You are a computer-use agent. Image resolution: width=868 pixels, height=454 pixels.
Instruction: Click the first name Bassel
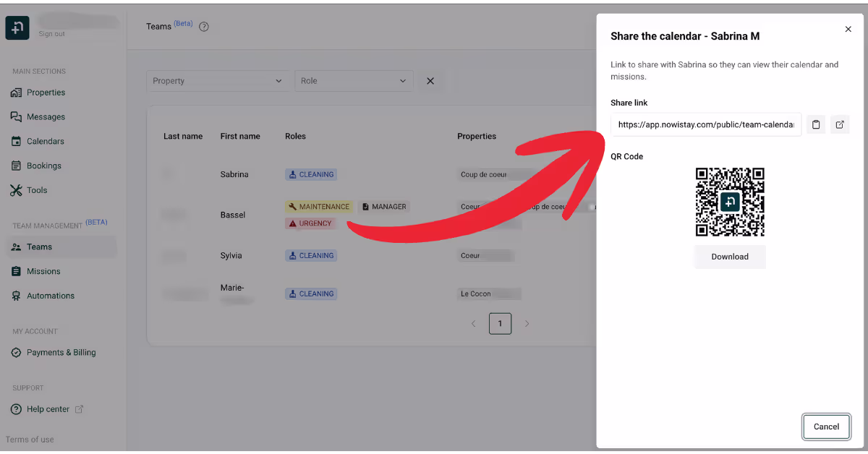[233, 215]
